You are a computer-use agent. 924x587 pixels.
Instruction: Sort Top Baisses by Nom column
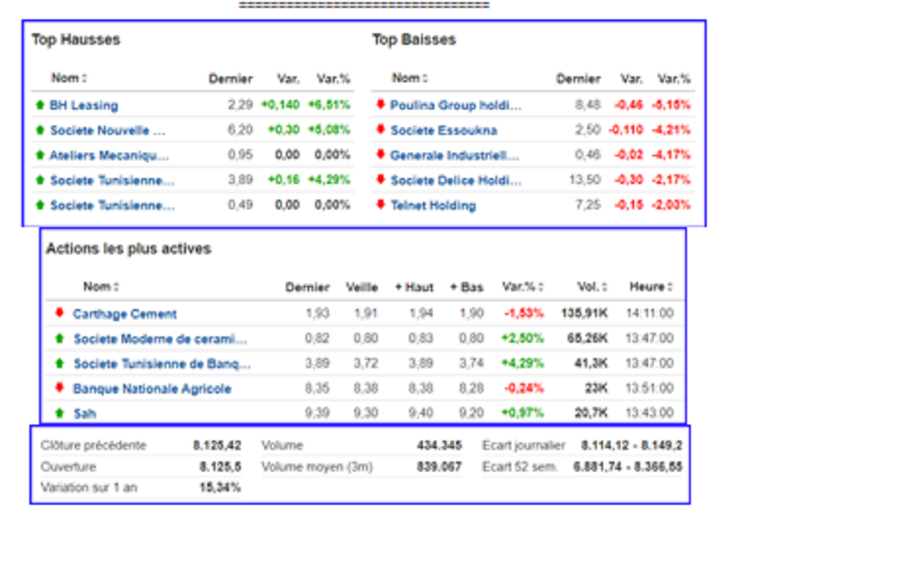(x=409, y=78)
